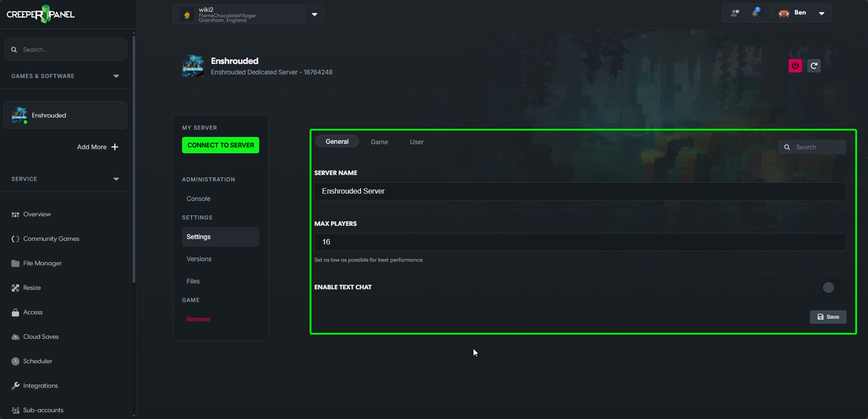Toggle the Enable Text Chat switch

(x=834, y=287)
